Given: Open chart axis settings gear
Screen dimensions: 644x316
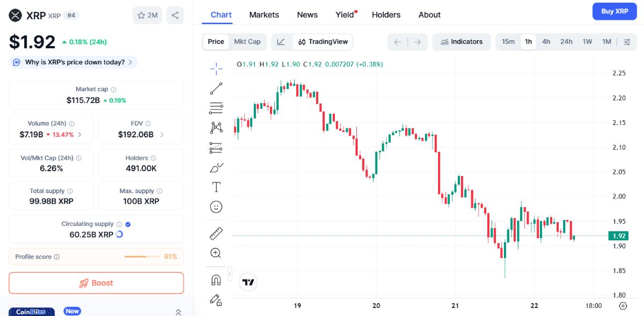Looking at the screenshot, I should point(623,306).
